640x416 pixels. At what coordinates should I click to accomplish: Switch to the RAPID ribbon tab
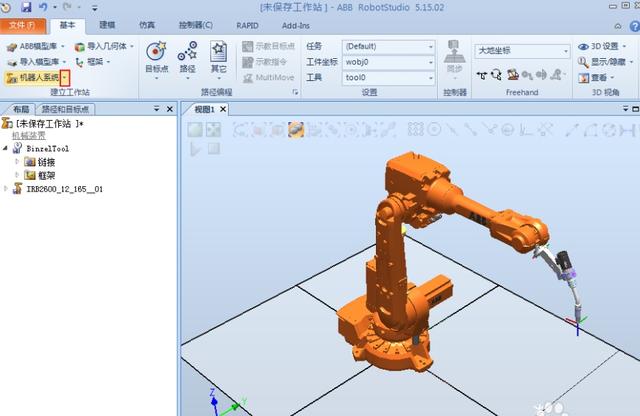point(247,25)
